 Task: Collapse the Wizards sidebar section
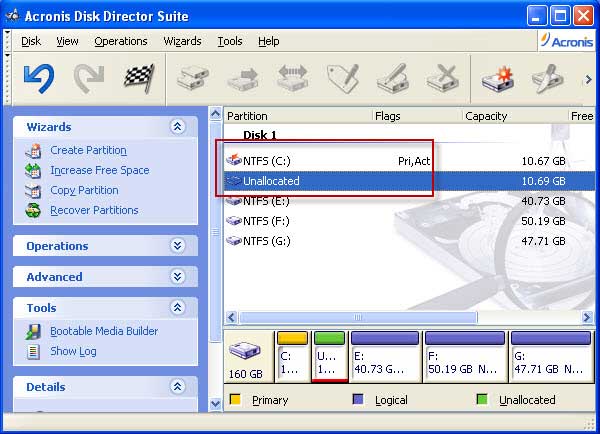pos(178,127)
